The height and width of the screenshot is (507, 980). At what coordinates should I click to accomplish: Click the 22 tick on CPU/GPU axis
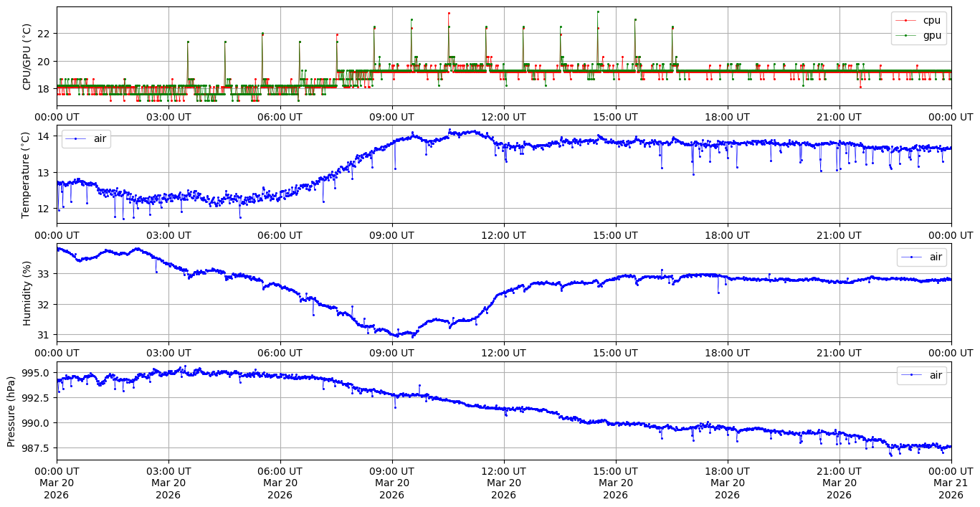tap(42, 33)
